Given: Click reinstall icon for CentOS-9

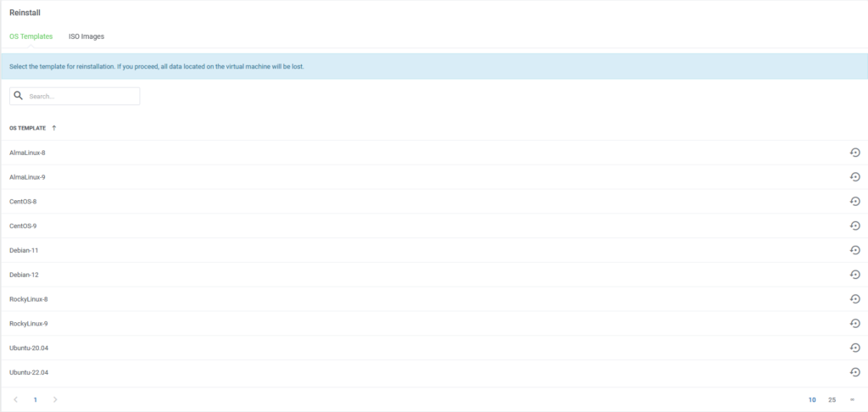Looking at the screenshot, I should point(854,226).
